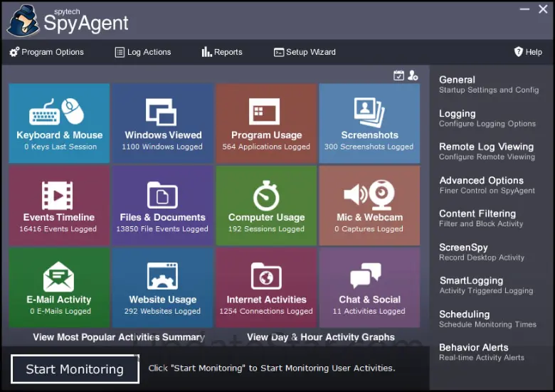Open the Reports menu
555x392 pixels.
point(222,52)
